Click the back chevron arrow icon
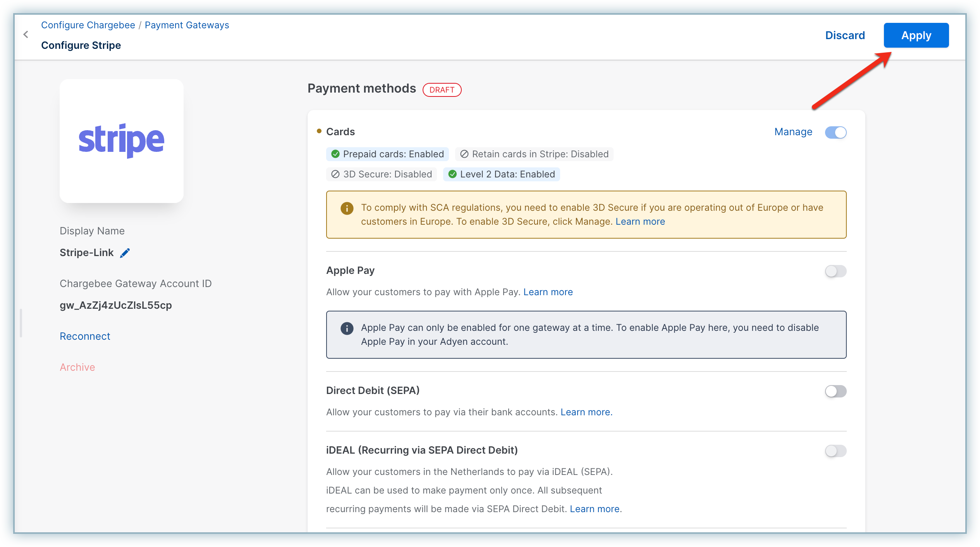This screenshot has width=980, height=547. click(26, 35)
